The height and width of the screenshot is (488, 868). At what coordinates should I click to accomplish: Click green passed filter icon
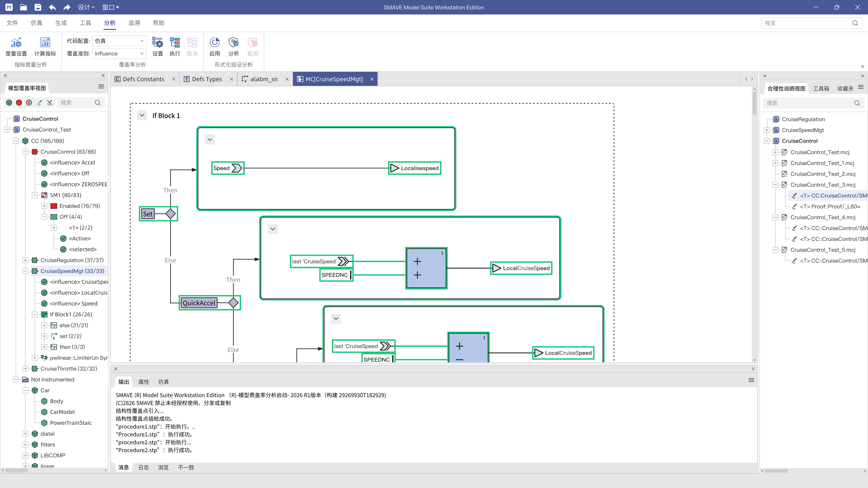point(9,103)
